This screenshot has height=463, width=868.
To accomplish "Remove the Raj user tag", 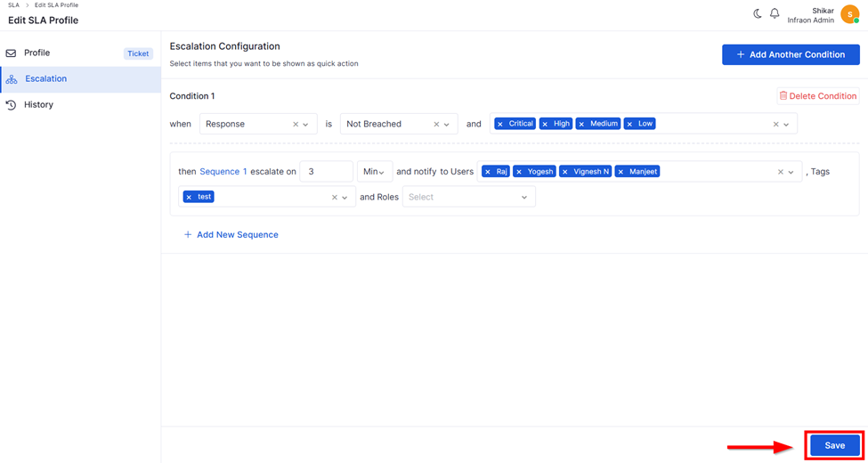I will pyautogui.click(x=488, y=172).
